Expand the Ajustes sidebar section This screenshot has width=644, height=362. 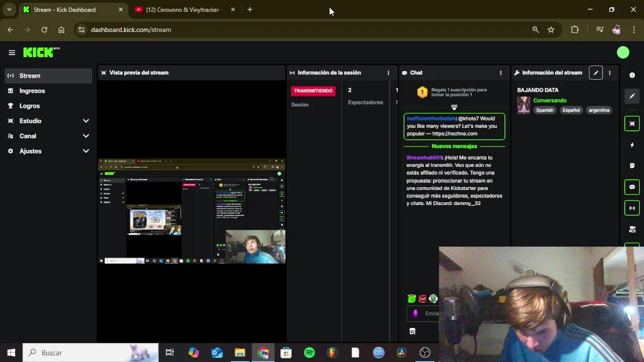(x=48, y=151)
